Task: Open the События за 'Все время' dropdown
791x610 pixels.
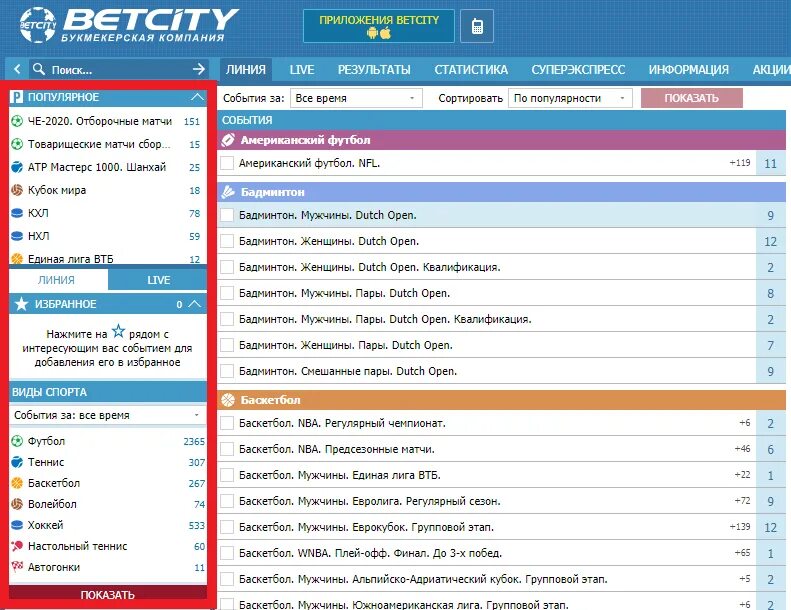Action: [x=356, y=98]
